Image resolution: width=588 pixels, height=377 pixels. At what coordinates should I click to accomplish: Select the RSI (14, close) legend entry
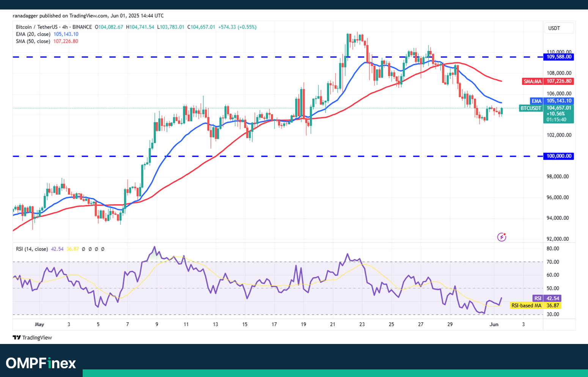pos(32,249)
